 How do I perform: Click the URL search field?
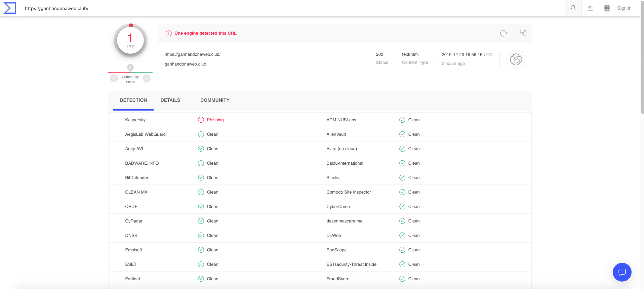click(x=292, y=8)
